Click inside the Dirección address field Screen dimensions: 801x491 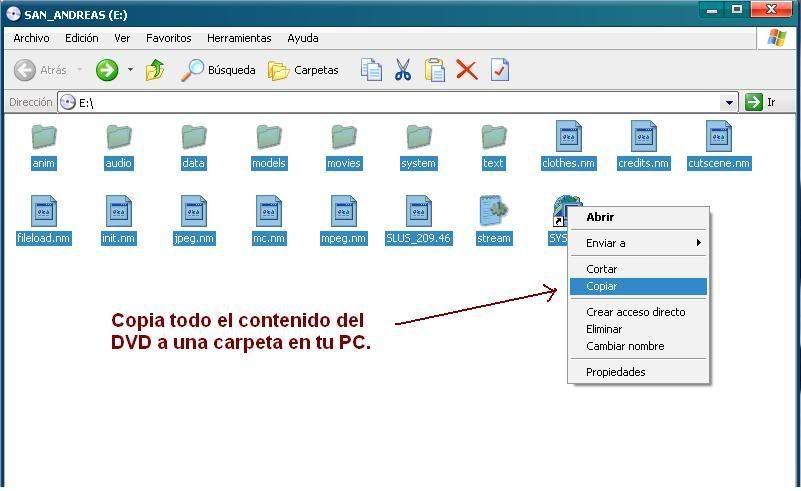tap(397, 103)
